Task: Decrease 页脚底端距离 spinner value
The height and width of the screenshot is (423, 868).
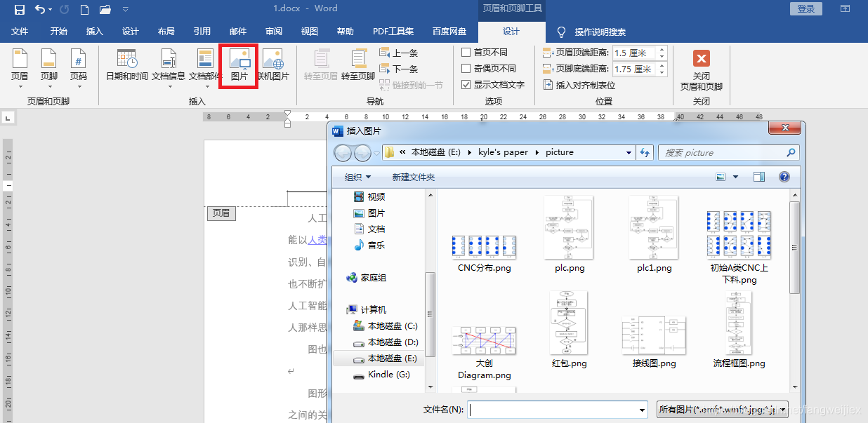Action: pyautogui.click(x=662, y=72)
